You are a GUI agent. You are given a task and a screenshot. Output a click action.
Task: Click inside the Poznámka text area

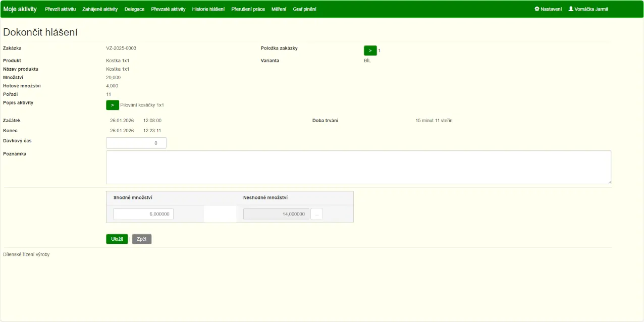358,167
